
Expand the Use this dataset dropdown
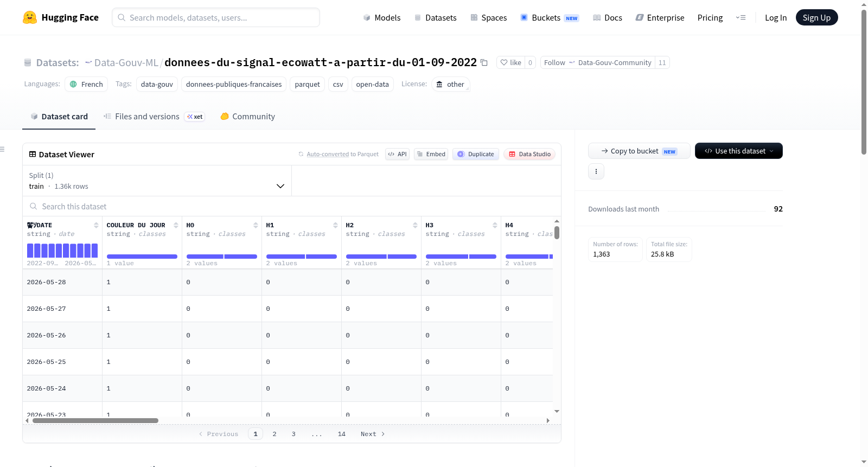click(x=739, y=151)
